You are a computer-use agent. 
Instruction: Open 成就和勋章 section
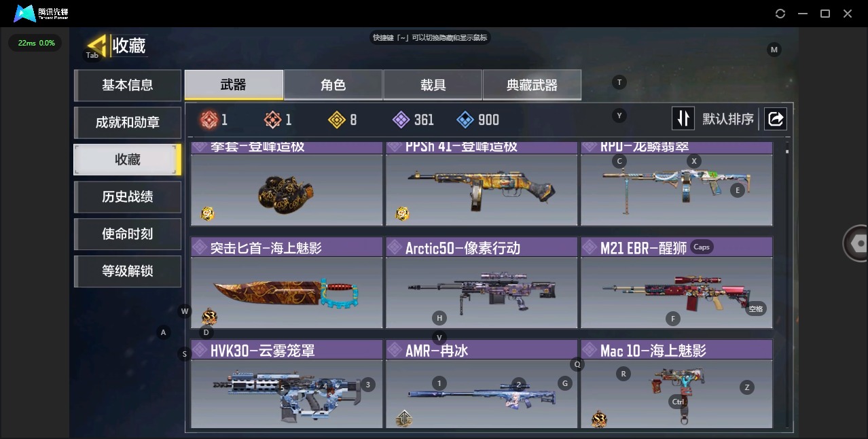pos(128,122)
